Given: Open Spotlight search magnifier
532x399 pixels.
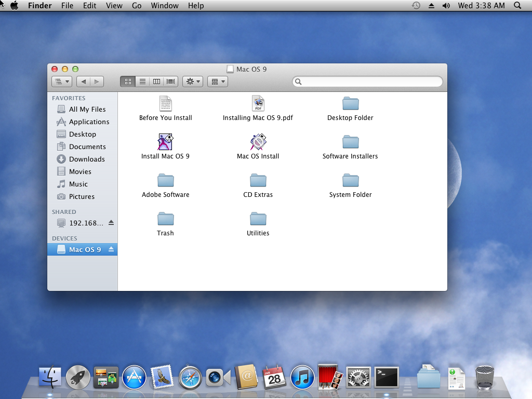Looking at the screenshot, I should (517, 5).
